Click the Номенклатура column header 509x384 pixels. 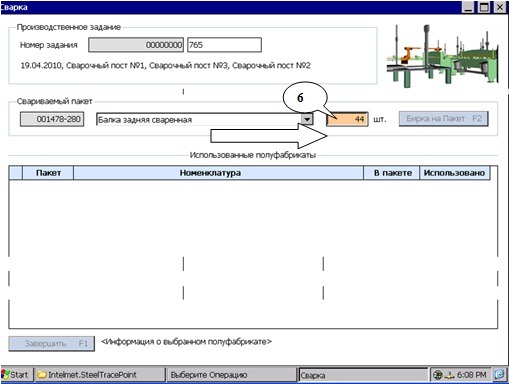coord(218,173)
